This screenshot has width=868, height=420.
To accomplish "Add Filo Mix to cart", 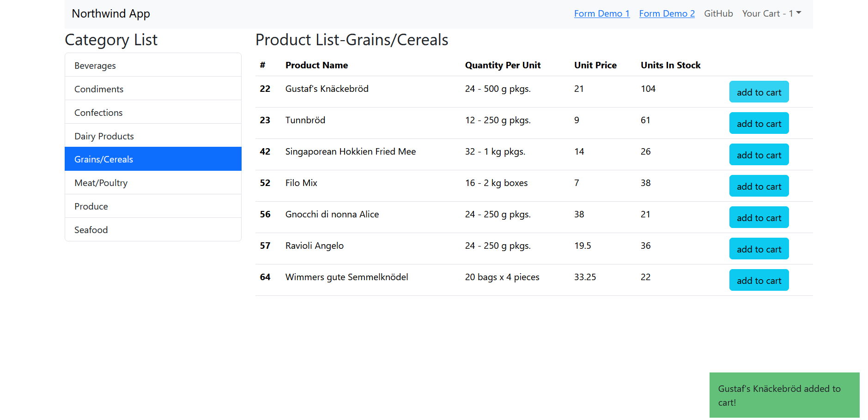I will (759, 186).
